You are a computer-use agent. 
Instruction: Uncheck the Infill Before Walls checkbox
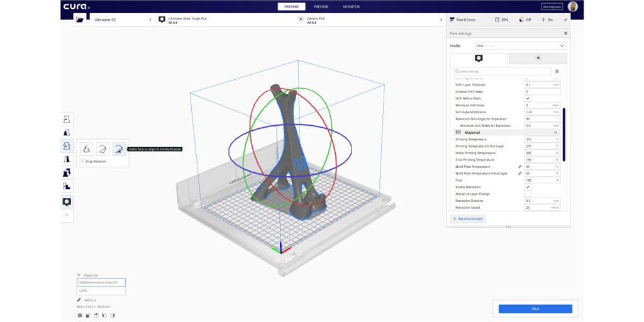(528, 98)
